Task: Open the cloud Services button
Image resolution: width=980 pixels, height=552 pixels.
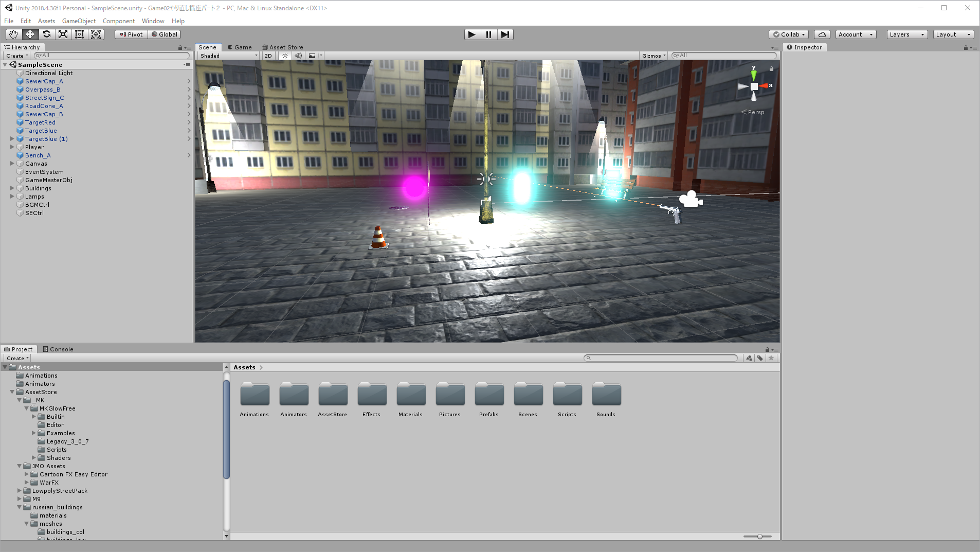Action: click(822, 34)
